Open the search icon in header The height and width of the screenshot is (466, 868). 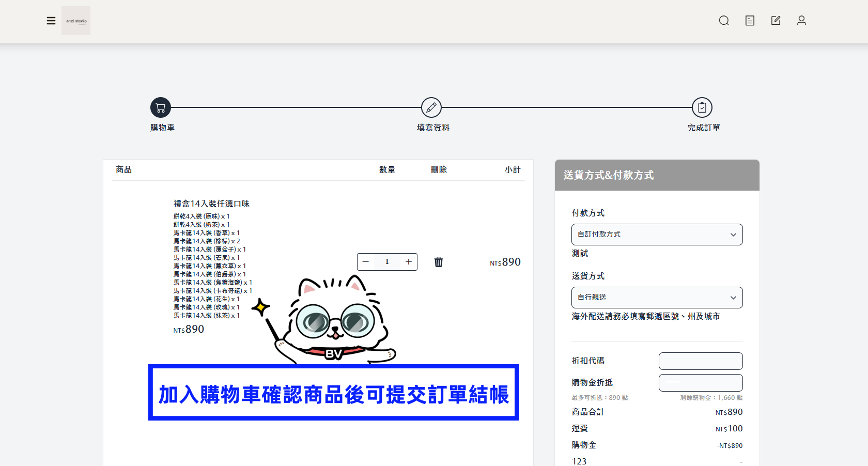tap(724, 21)
